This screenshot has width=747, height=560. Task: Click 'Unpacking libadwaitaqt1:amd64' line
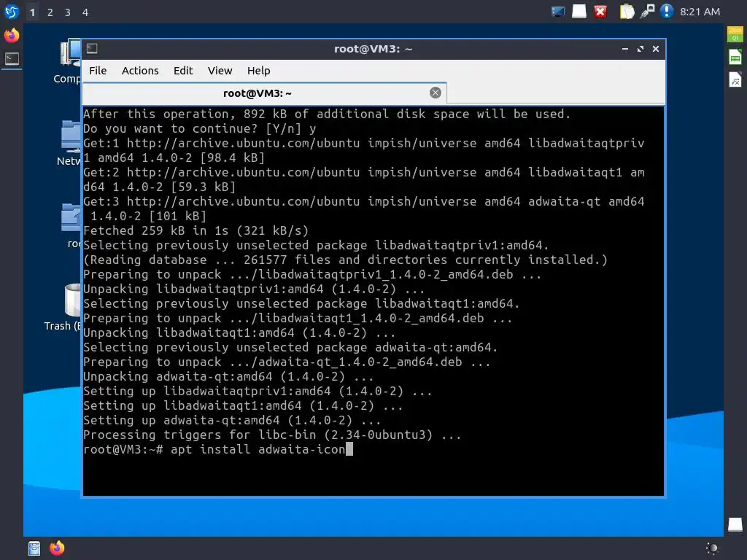(239, 332)
